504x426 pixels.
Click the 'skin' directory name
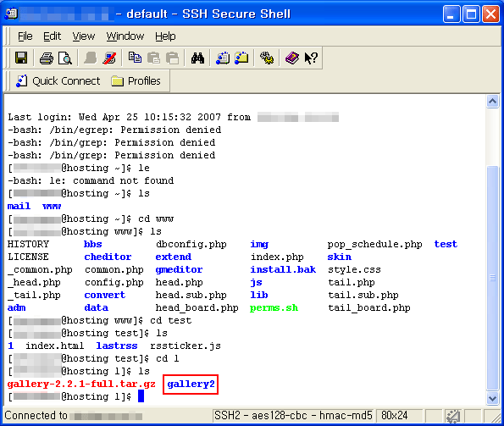340,257
